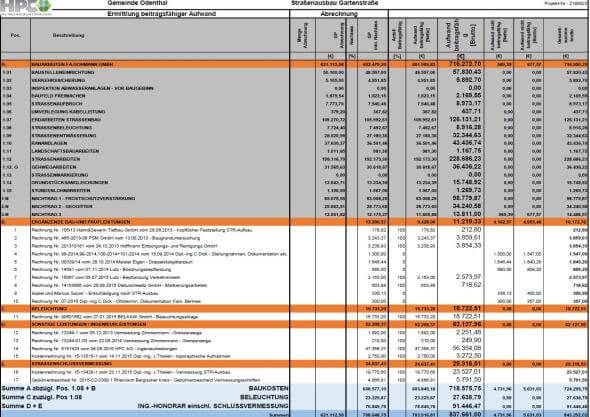The image size is (590, 417).
Task: Click 'INSPEKTION ABWASSERANLAGEN - VOR BAUBEGINN' row
Action: (93, 88)
